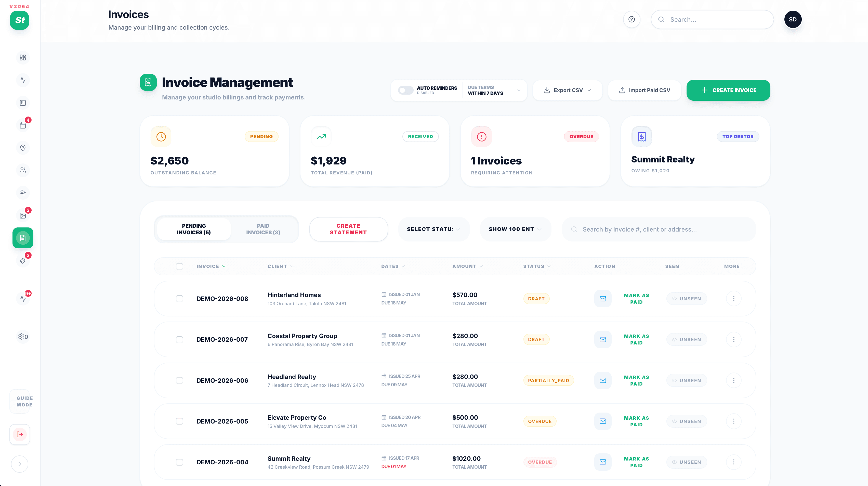Sort by the Amount column header
The image size is (868, 486).
point(467,266)
